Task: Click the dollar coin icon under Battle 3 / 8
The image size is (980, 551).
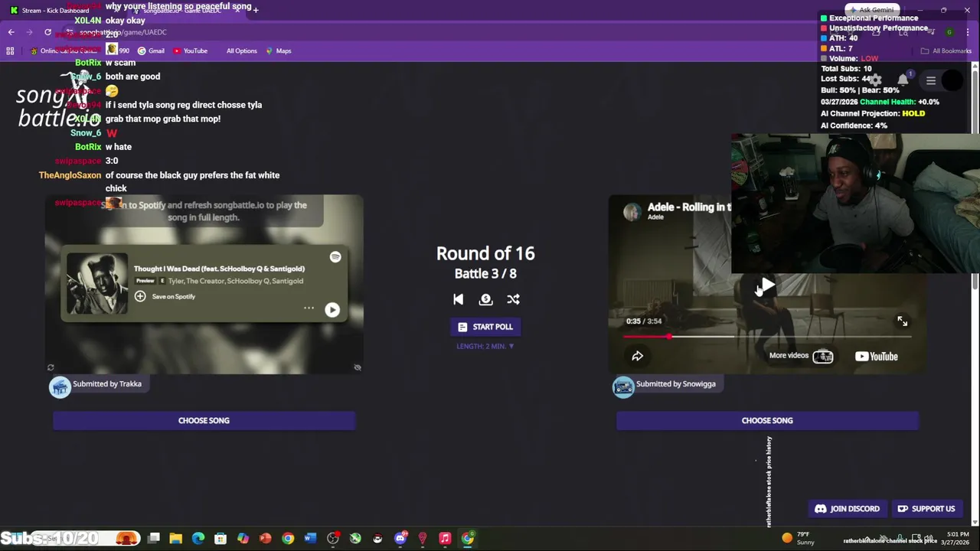Action: point(485,299)
